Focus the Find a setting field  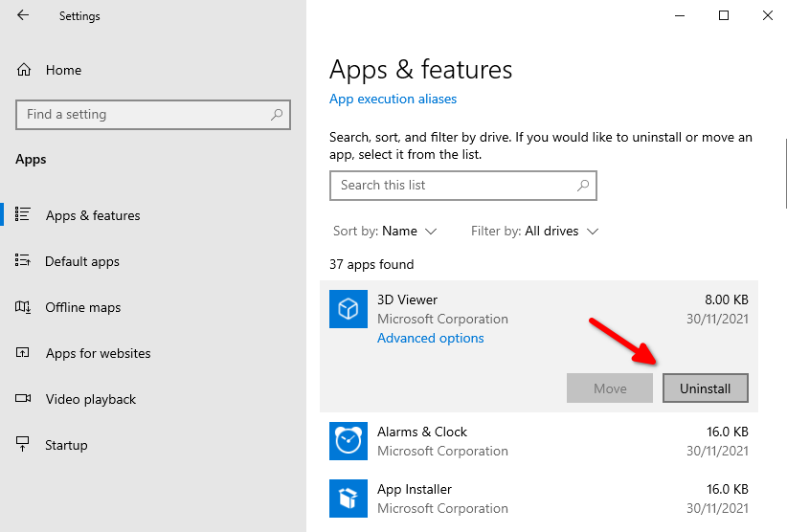coord(153,114)
